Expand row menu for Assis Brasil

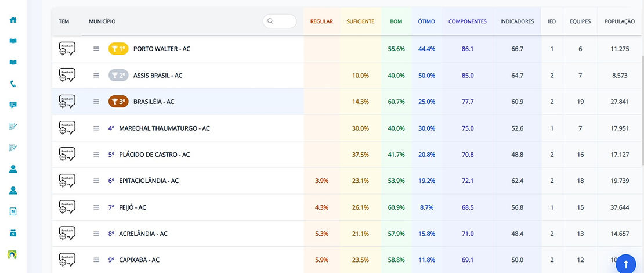96,76
